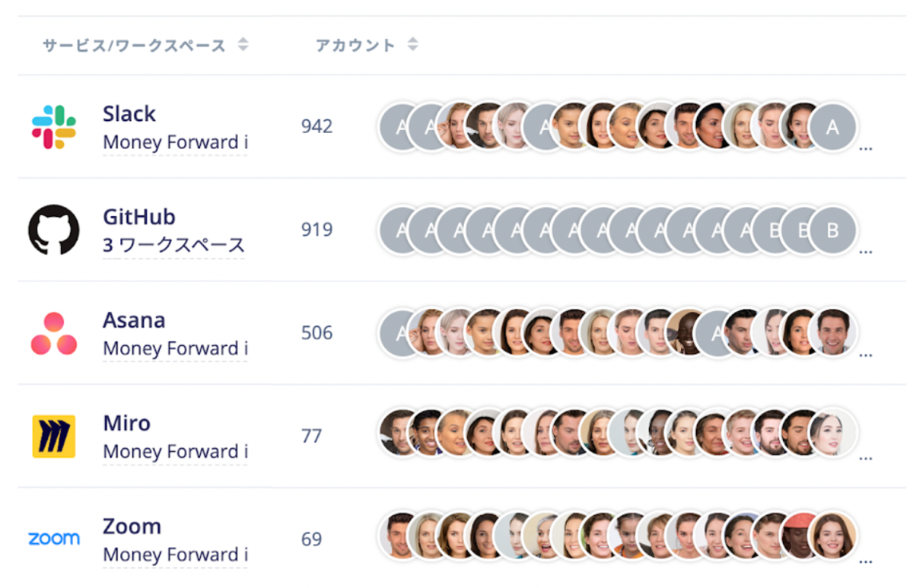913x588 pixels.
Task: Click Money Forward i workspace under Zoom
Action: click(176, 555)
